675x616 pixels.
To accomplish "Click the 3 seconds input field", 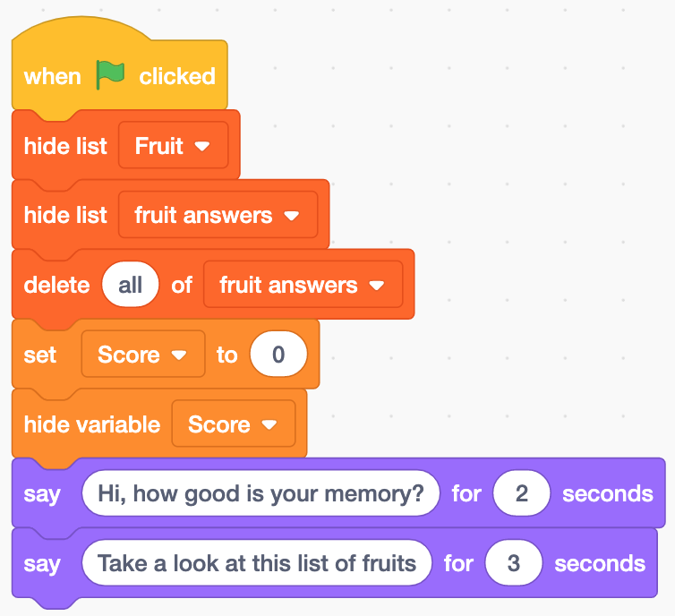I will (514, 563).
